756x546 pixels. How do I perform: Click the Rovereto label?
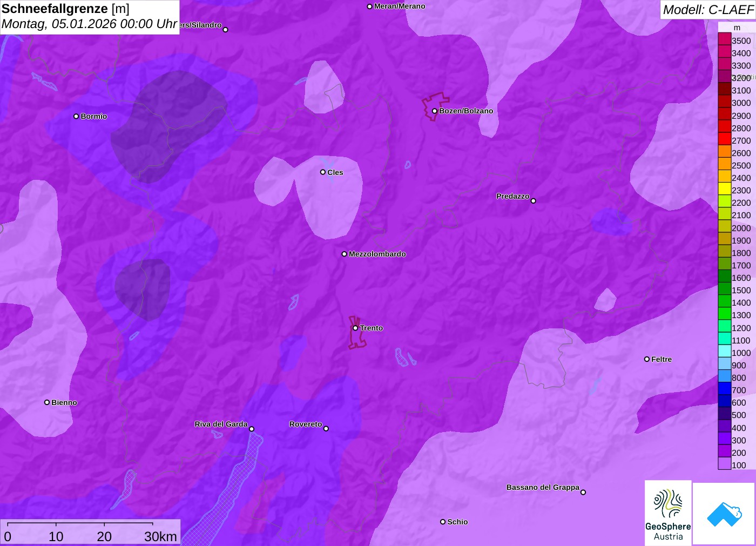(306, 424)
